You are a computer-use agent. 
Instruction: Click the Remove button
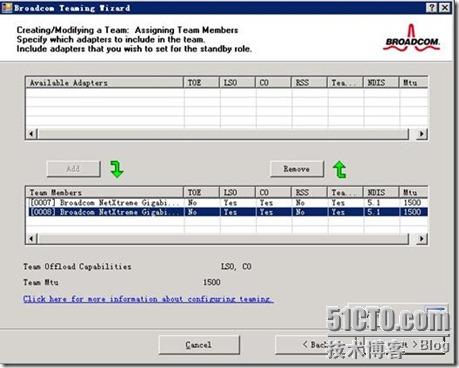coord(297,169)
